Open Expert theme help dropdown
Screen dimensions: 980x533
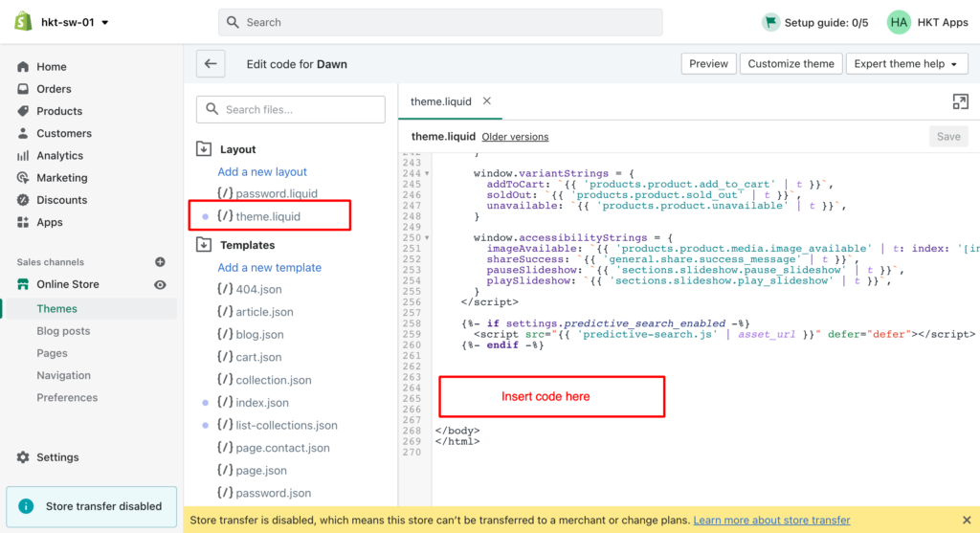click(906, 64)
